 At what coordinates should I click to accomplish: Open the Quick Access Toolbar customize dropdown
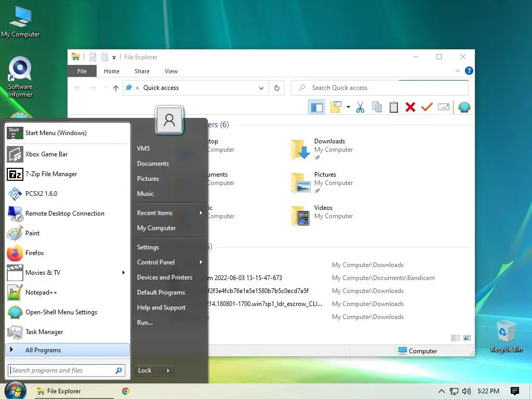tap(114, 57)
